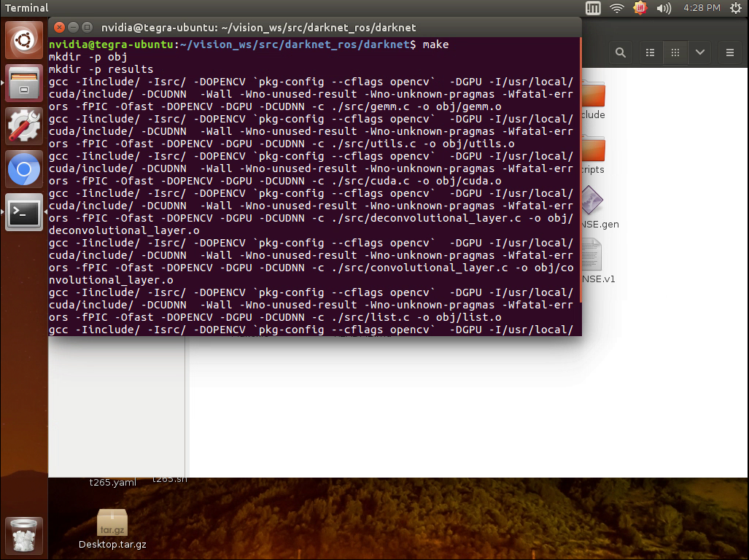Click terminal title bar text
This screenshot has width=749, height=560.
coord(258,28)
